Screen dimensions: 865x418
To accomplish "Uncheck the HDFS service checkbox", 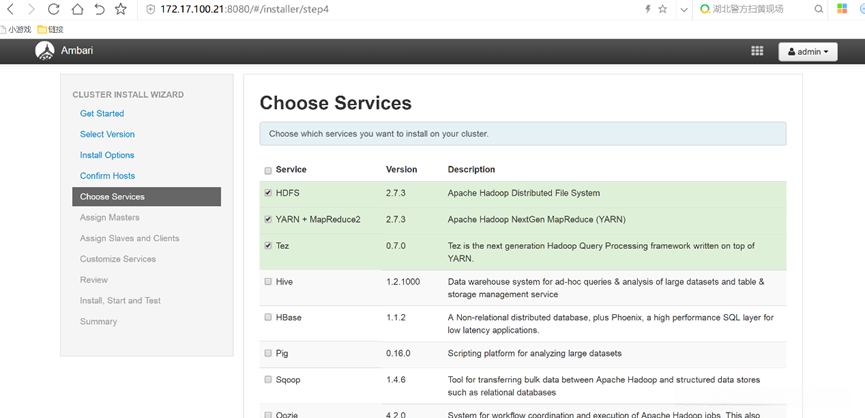I will point(268,192).
